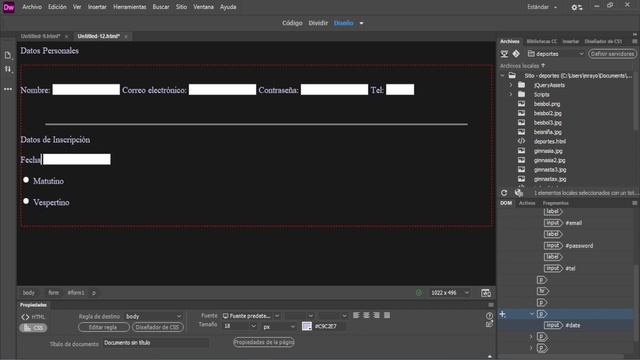Open the Estándar workspace dropdown
640x360 pixels.
tap(542, 7)
